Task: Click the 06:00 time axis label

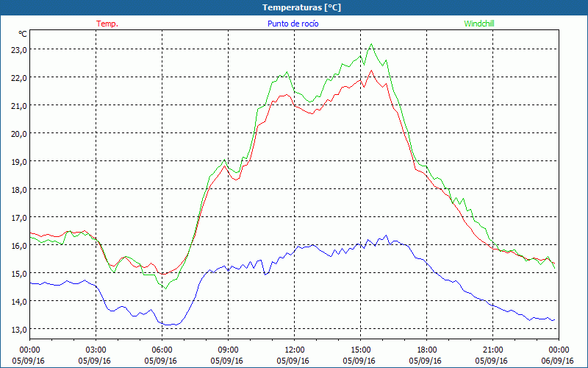Action: coord(162,350)
